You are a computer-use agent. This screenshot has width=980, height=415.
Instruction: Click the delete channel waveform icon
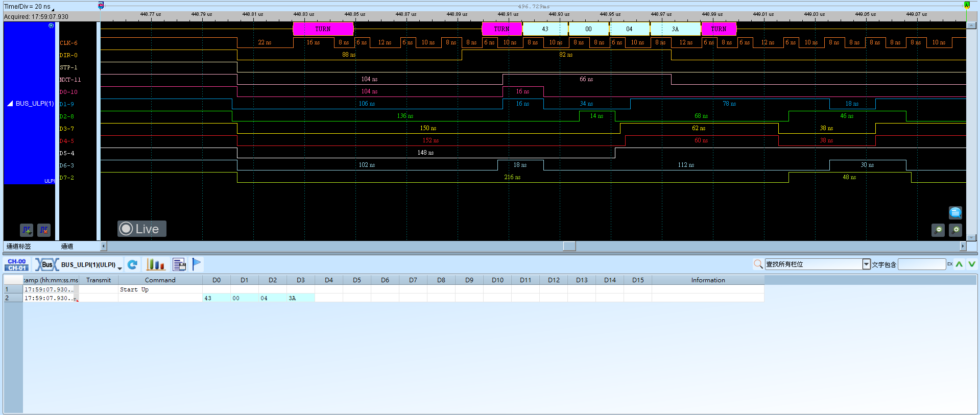44,230
